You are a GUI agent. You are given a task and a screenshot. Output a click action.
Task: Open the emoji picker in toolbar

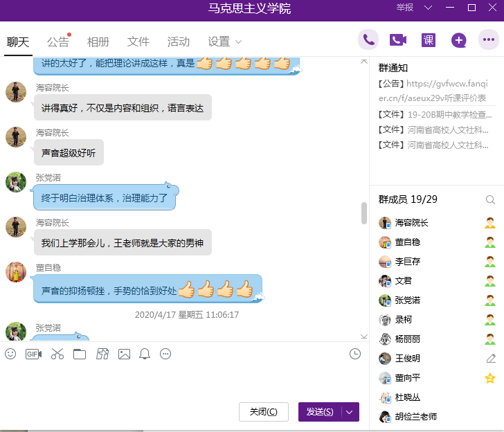[10, 354]
